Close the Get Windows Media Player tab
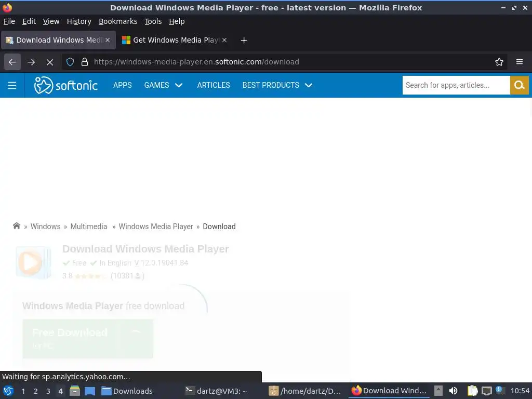Viewport: 532px width, 399px height. pos(224,40)
